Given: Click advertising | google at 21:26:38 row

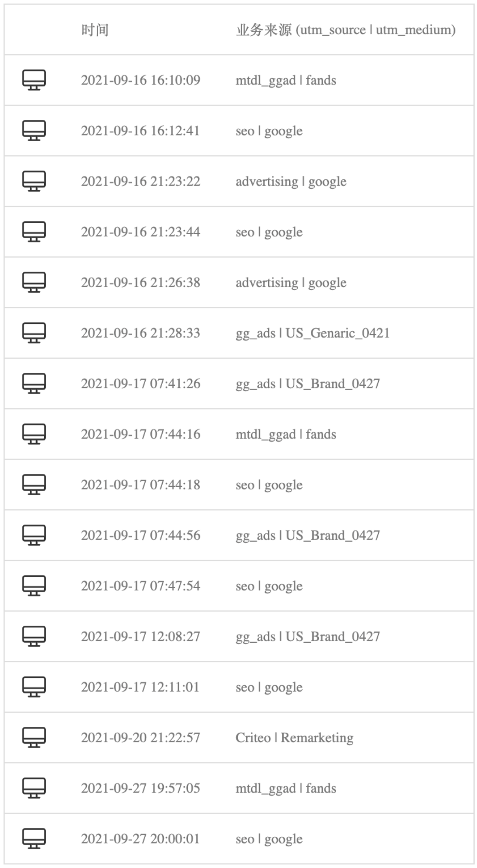Looking at the screenshot, I should click(291, 283).
